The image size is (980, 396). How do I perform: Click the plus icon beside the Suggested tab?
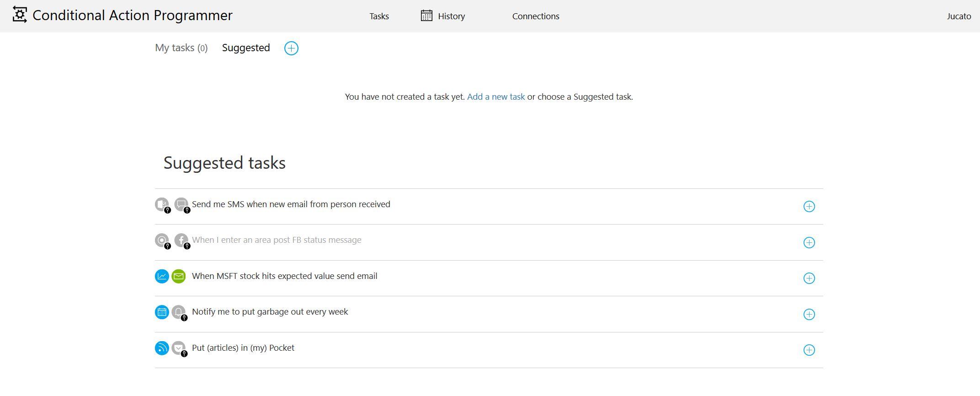291,48
